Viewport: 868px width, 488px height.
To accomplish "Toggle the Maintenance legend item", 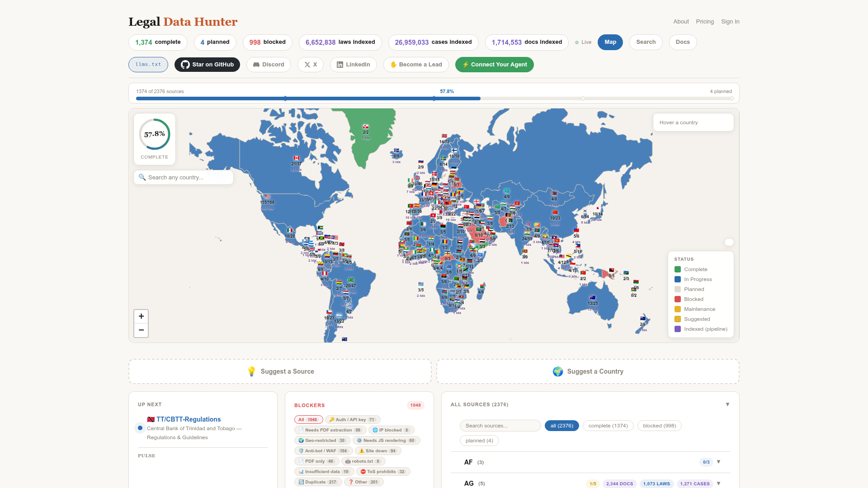I will point(695,309).
